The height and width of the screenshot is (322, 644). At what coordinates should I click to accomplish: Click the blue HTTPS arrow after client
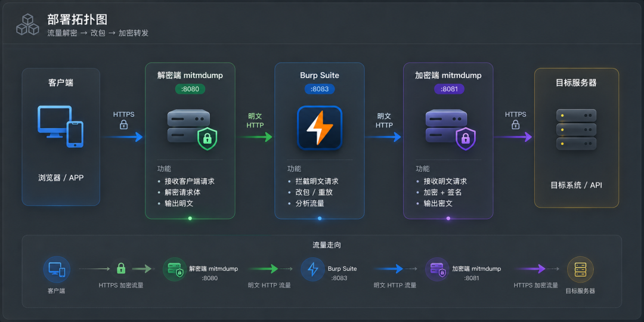122,137
